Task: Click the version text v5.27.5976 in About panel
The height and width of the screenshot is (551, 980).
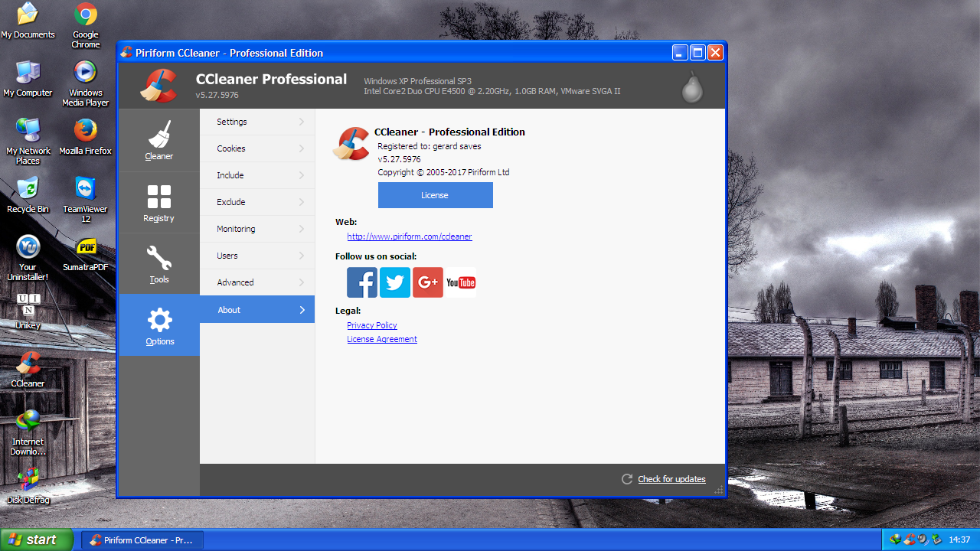Action: [x=399, y=159]
